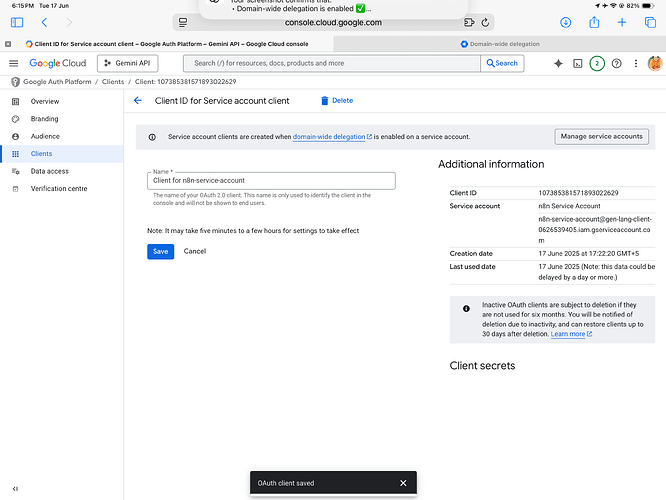Click the info icon in the banner
The width and height of the screenshot is (666, 500).
click(x=152, y=137)
